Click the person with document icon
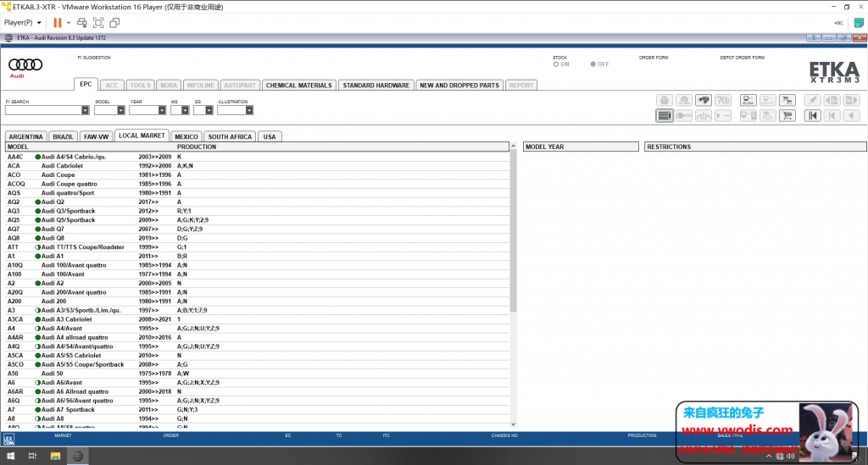Screen dimensions: 868x465 [768, 115]
